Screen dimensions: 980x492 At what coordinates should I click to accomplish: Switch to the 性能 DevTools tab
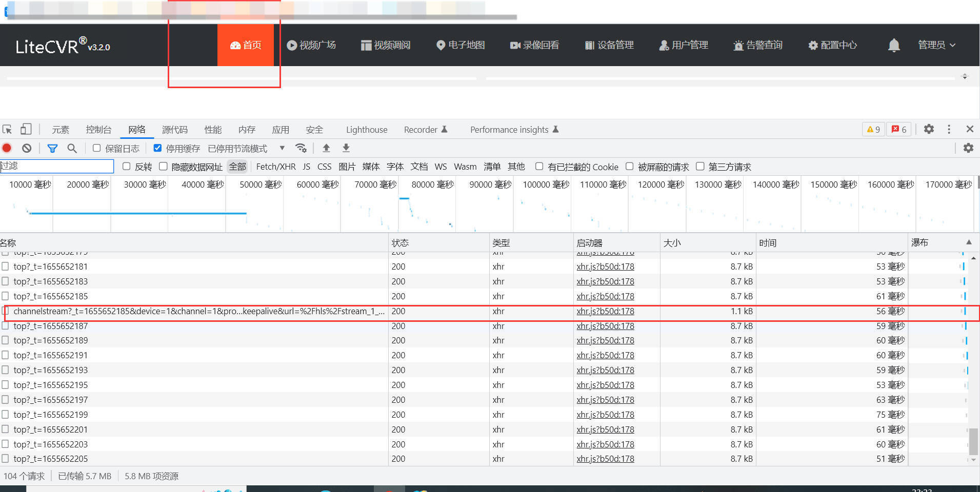[213, 130]
